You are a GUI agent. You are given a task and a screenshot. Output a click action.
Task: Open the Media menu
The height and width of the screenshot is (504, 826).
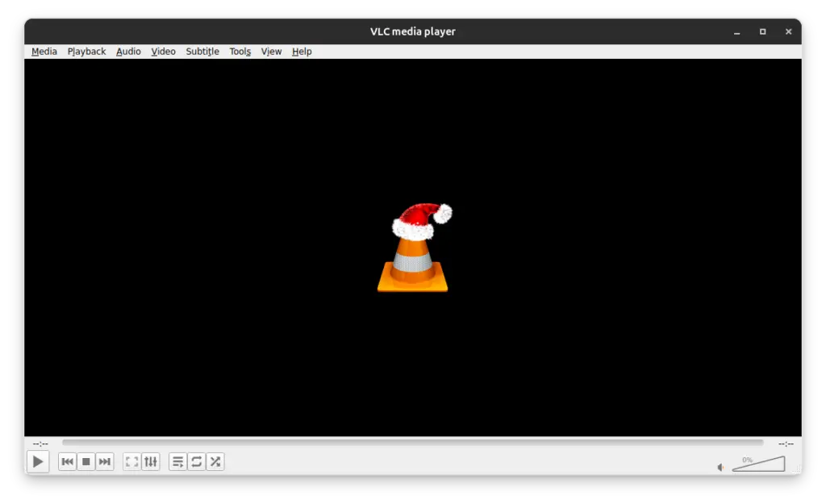point(44,51)
